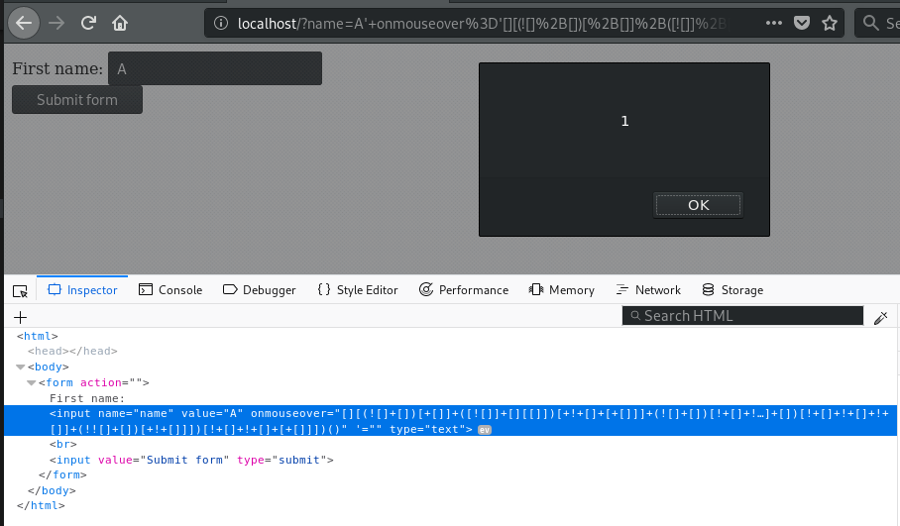Save page to Pocket
Screen dimensions: 900x526
pyautogui.click(x=802, y=22)
